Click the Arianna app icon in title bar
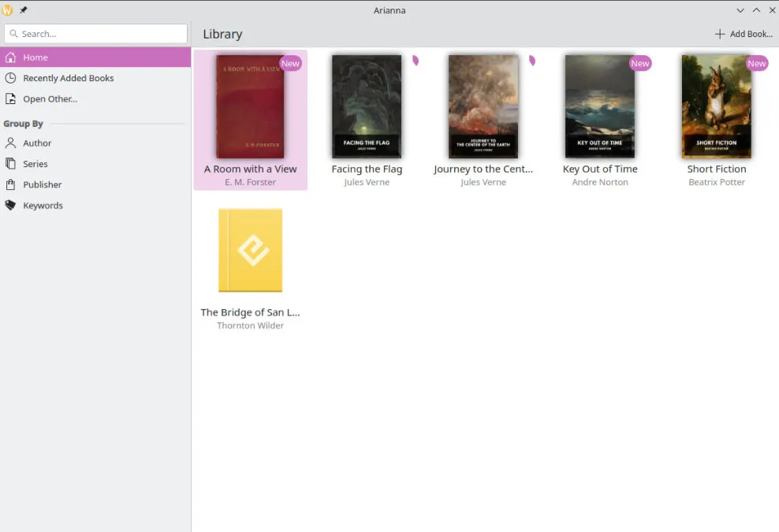 [8, 10]
